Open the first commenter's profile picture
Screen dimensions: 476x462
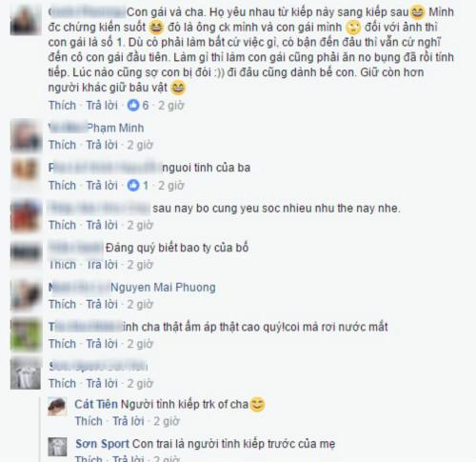pos(26,20)
